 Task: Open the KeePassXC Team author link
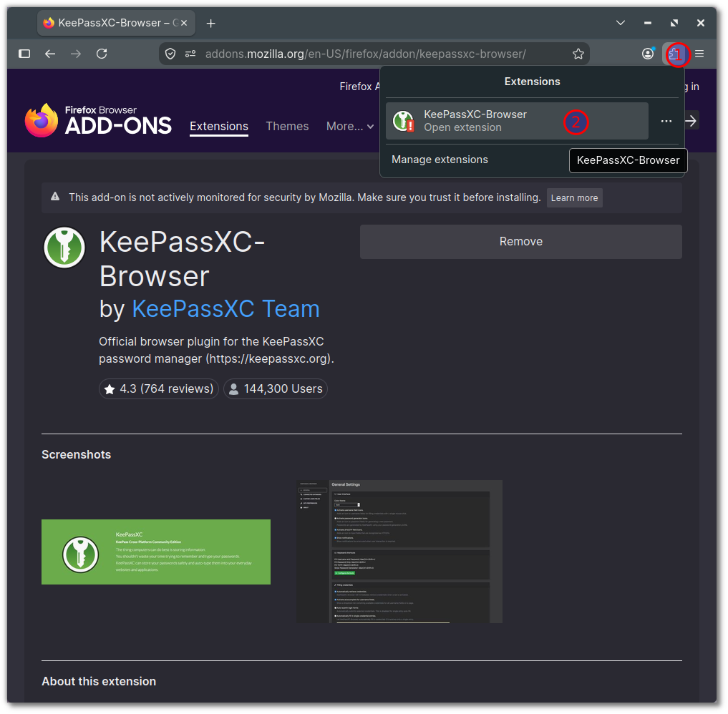coord(226,310)
